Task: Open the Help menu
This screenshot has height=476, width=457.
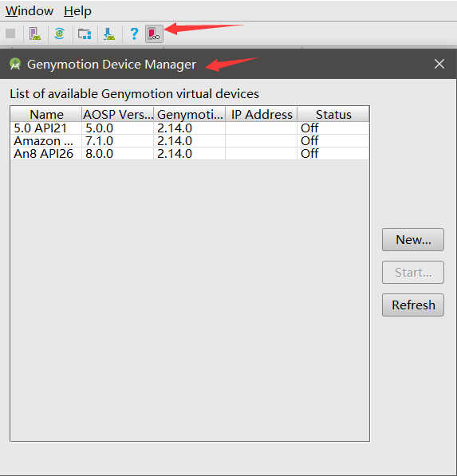Action: (x=77, y=11)
